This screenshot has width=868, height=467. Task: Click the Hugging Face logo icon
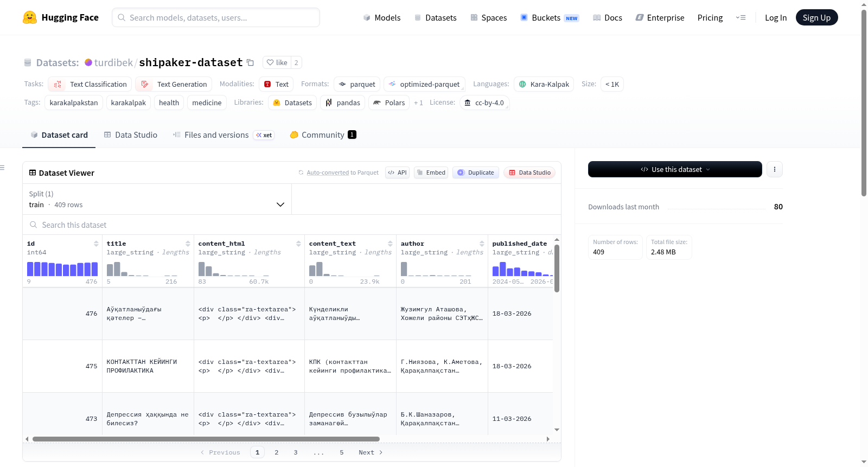30,17
